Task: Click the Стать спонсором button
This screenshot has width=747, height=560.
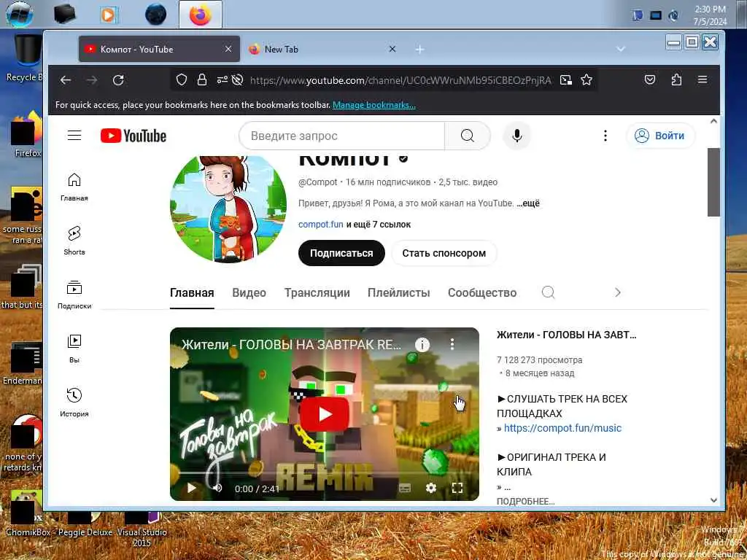Action: [444, 253]
